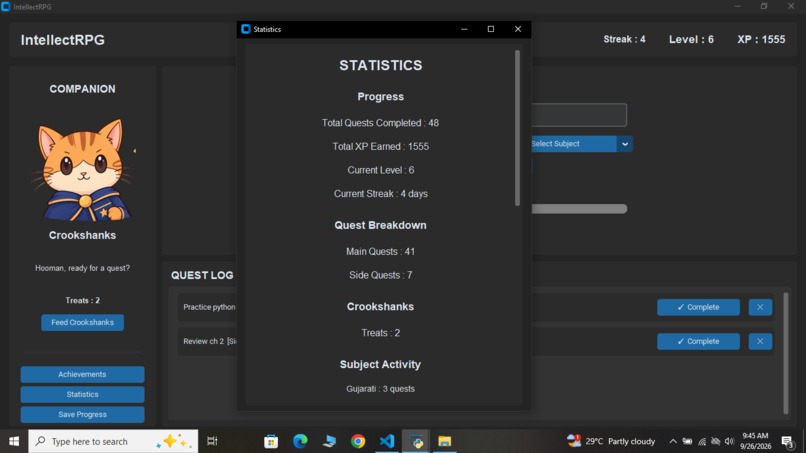The image size is (806, 453).
Task: Open the taskbar icon left of Chrome
Action: [x=329, y=441]
